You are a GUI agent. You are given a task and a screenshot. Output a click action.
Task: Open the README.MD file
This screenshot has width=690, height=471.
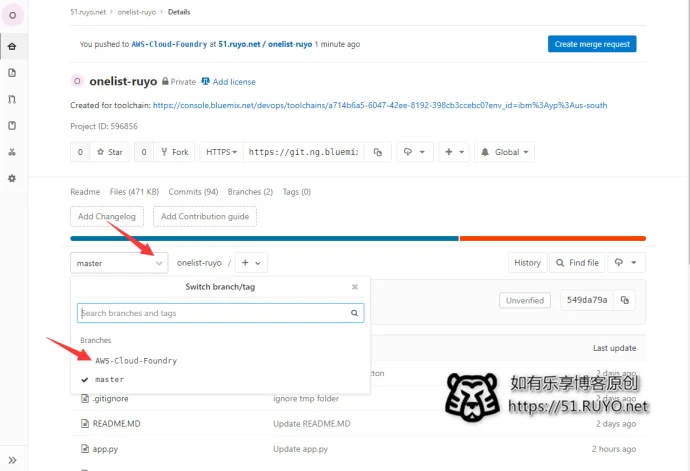click(x=117, y=423)
